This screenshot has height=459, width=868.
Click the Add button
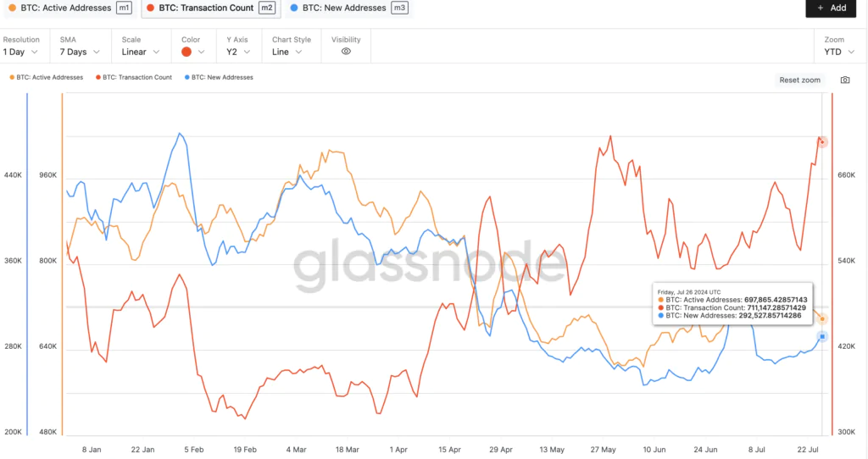pyautogui.click(x=831, y=8)
